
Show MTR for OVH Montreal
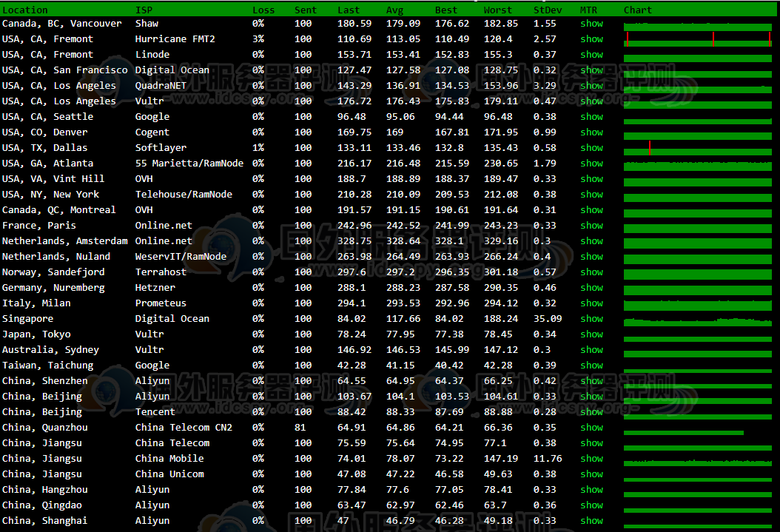click(591, 210)
